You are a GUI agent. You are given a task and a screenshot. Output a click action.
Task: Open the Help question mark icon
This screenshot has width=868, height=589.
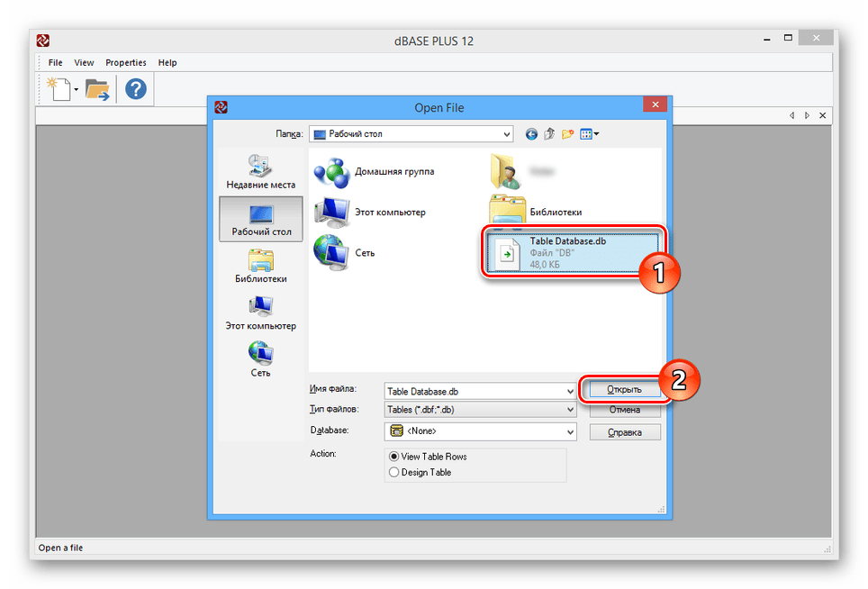136,89
